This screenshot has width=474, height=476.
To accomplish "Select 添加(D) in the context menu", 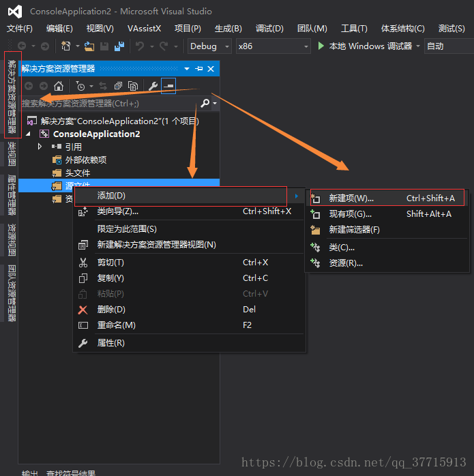I will 189,196.
